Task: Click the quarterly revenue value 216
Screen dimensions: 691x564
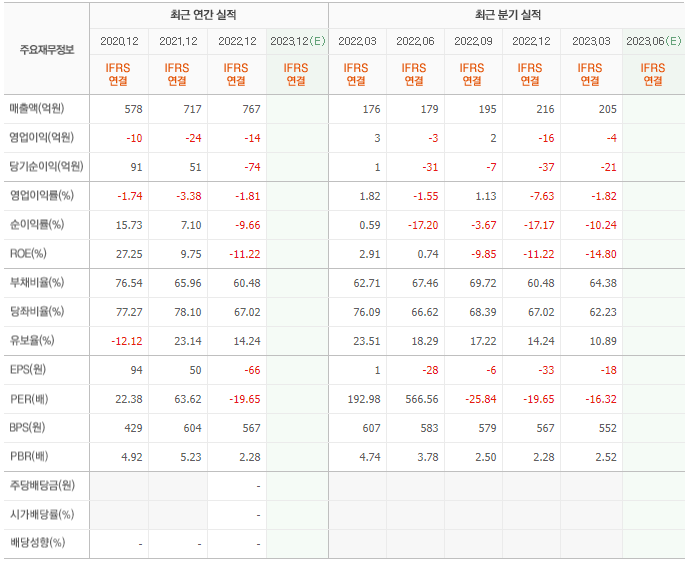Action: pos(545,109)
